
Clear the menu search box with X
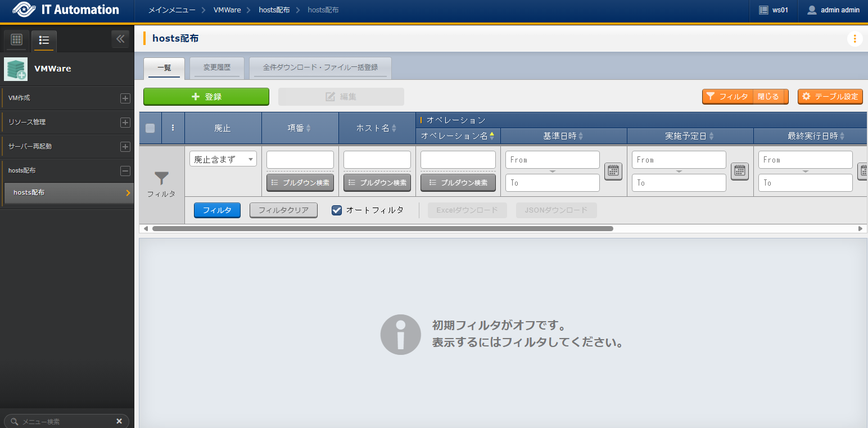pyautogui.click(x=119, y=421)
